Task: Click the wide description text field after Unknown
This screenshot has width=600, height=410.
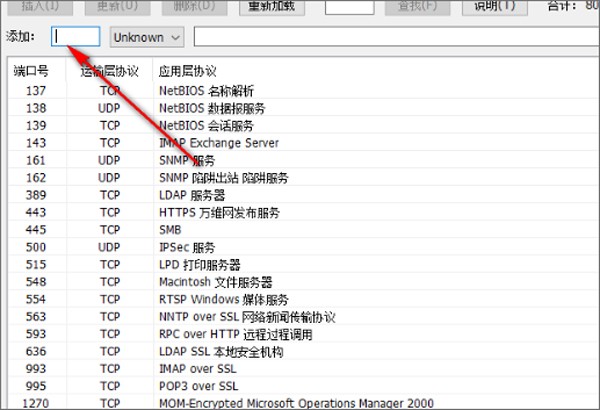Action: click(x=395, y=37)
